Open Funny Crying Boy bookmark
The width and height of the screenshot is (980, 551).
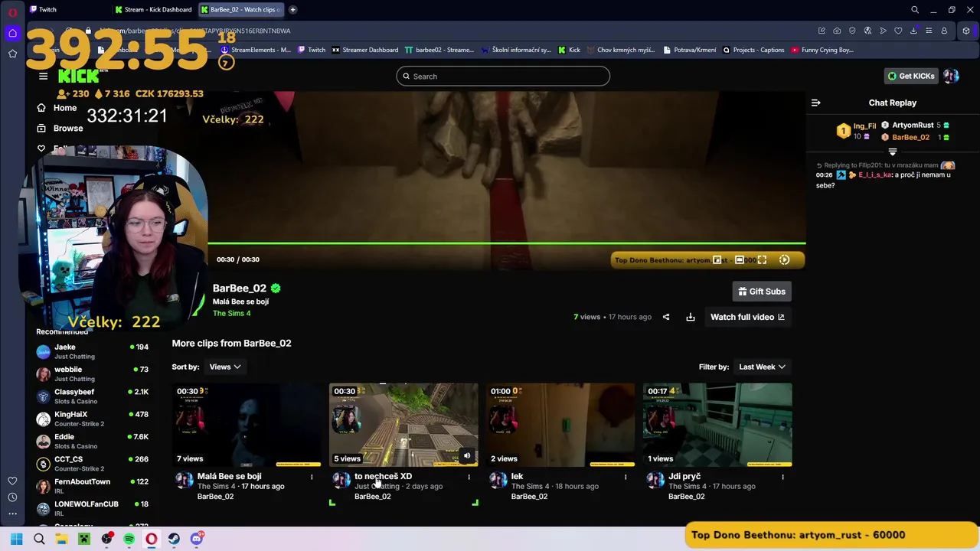coord(822,50)
